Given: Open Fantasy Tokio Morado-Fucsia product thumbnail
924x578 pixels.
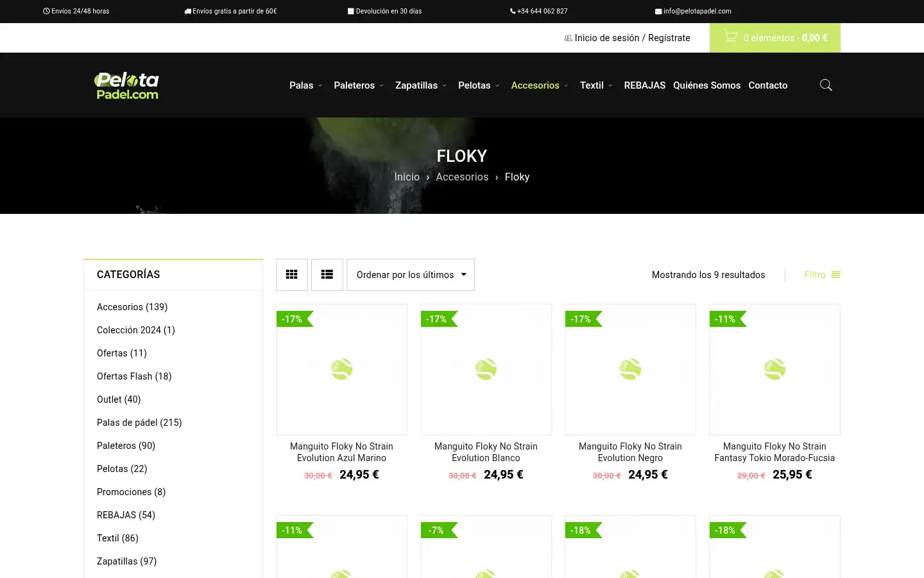Looking at the screenshot, I should tap(774, 369).
